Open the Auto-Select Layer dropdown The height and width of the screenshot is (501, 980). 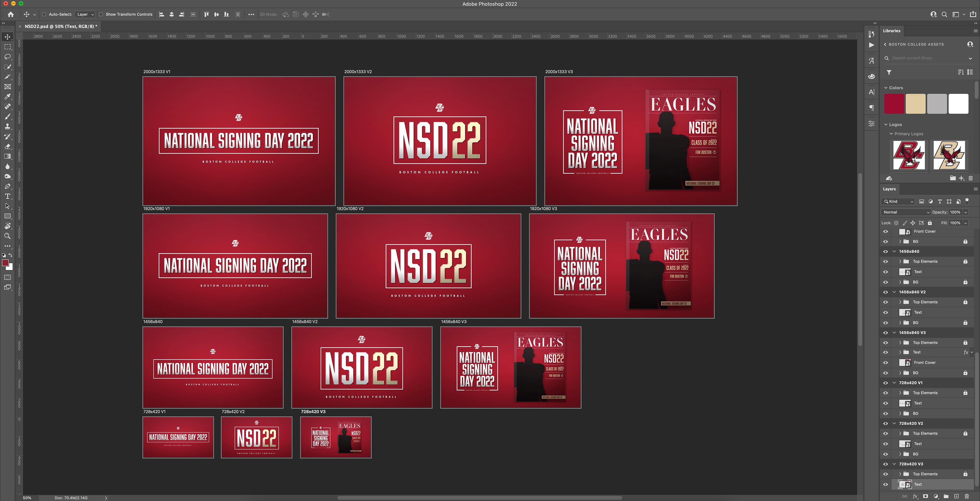85,15
